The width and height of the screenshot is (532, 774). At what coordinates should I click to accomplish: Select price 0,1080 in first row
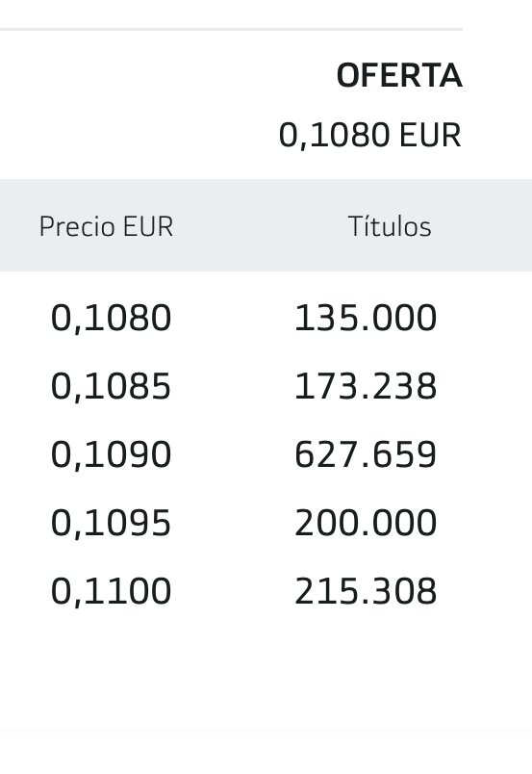point(111,319)
